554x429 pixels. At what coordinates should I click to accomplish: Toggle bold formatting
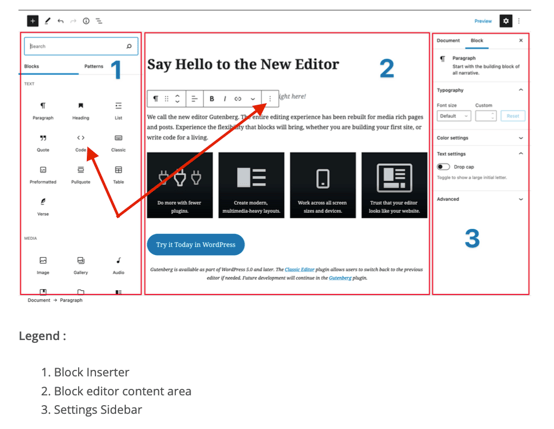tap(212, 99)
